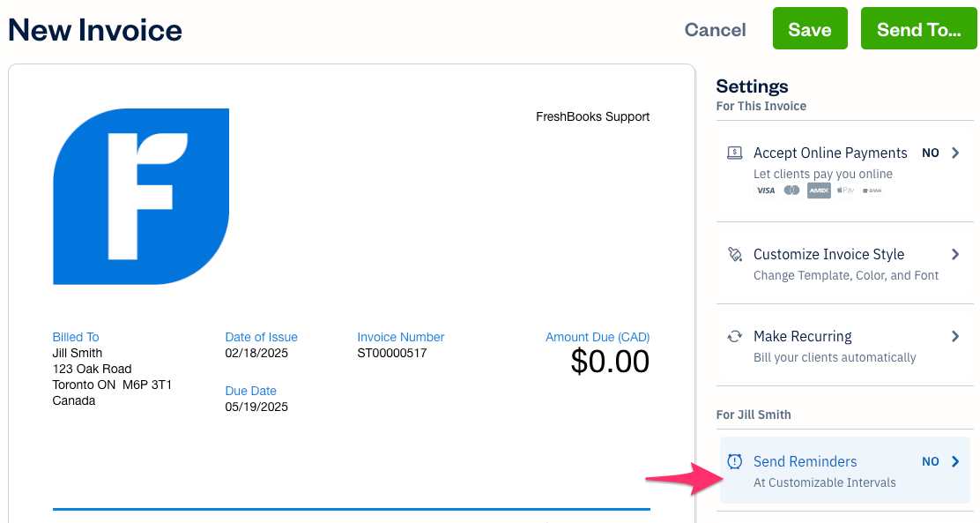980x523 pixels.
Task: Edit the Due Date field 05/19/2025
Action: [256, 407]
